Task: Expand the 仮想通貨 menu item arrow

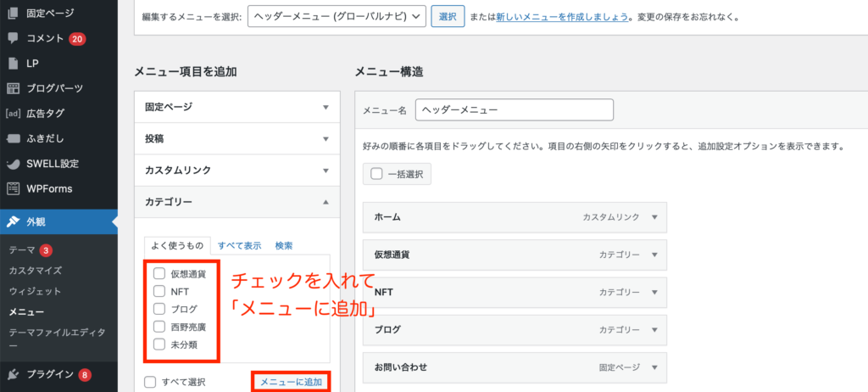Action: pos(654,255)
